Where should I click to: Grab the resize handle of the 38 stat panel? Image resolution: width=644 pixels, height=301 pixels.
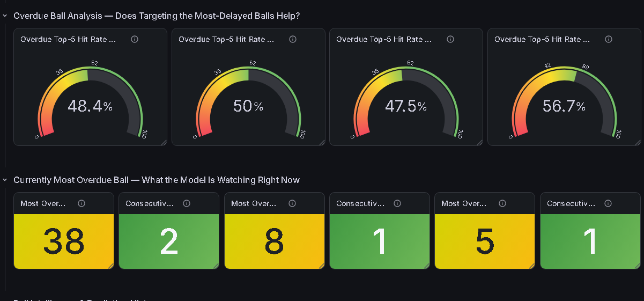point(111,266)
